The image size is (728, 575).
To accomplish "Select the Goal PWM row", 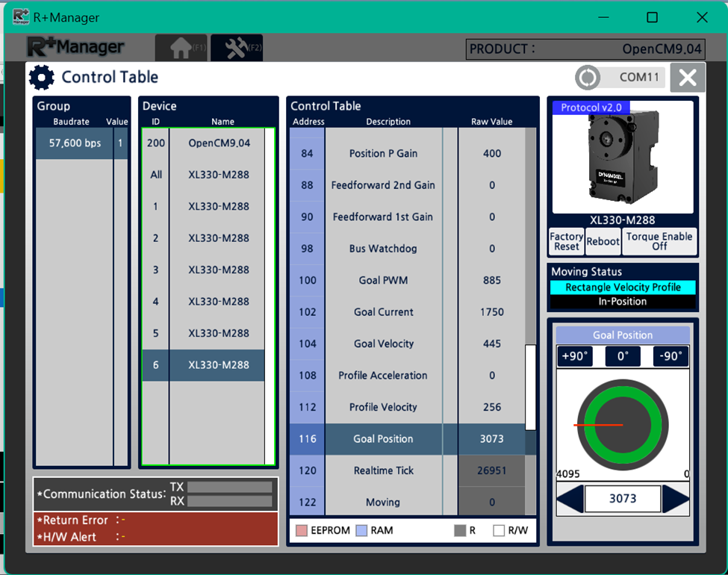I will pos(407,281).
